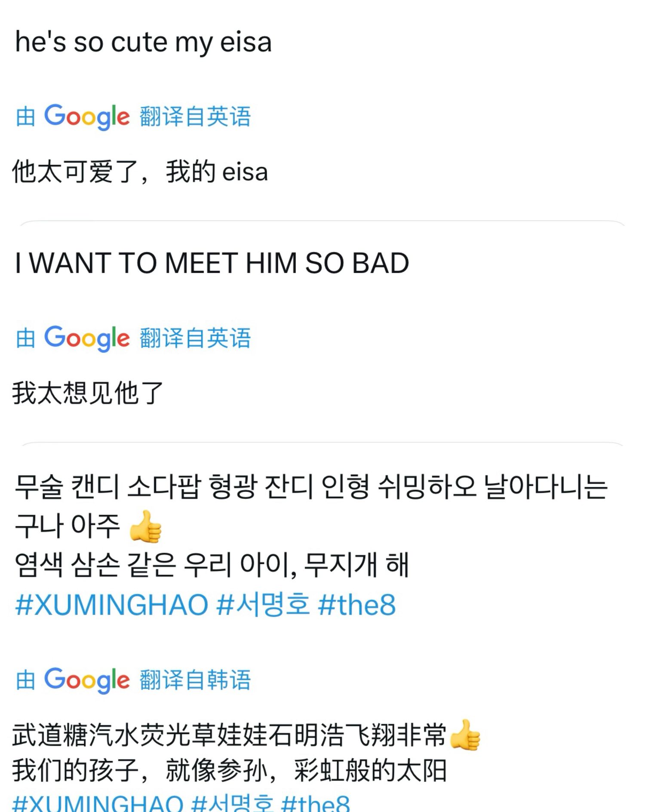This screenshot has height=812, width=645.
Task: Click the Google logo above '他太可爱了'
Action: (87, 117)
